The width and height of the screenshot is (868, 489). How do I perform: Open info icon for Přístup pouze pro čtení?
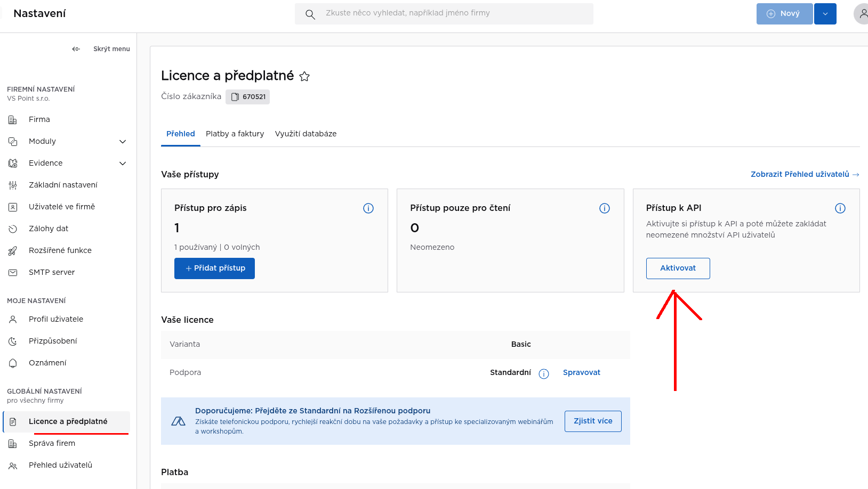click(x=605, y=208)
